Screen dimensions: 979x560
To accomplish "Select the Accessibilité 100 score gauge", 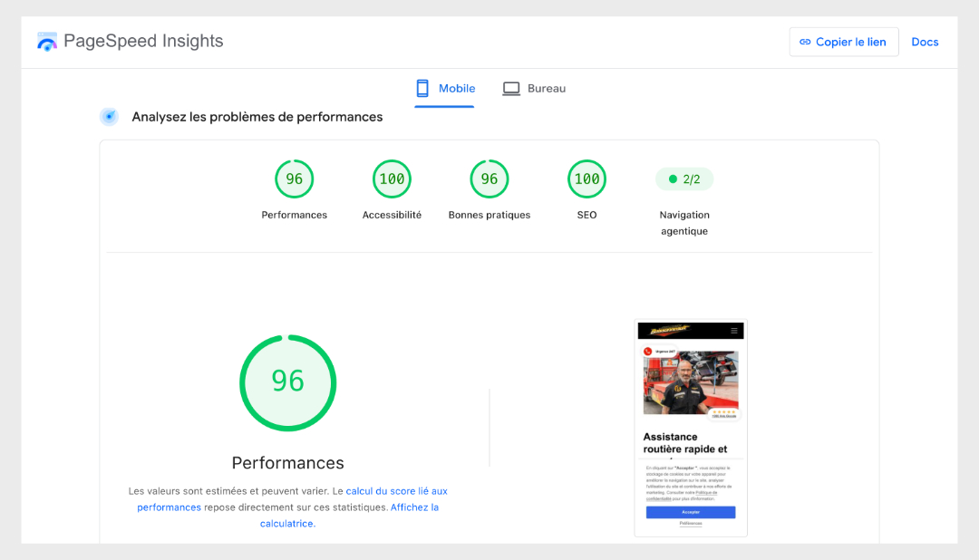I will click(x=393, y=179).
